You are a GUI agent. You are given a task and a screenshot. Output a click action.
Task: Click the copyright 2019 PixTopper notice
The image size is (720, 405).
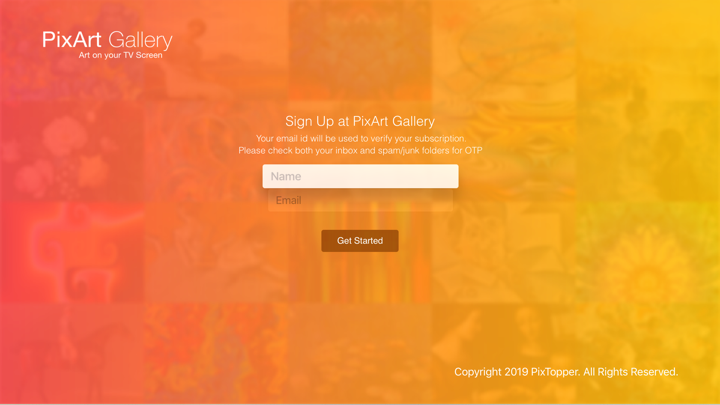[x=566, y=372]
